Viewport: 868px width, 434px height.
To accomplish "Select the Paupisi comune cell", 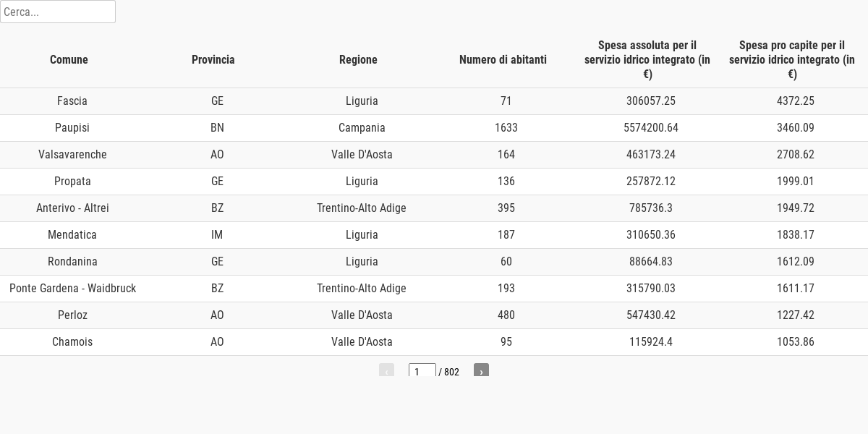I will click(72, 128).
